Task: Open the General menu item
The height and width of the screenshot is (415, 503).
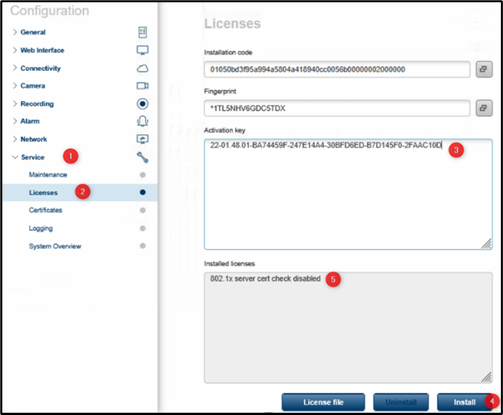Action: tap(33, 32)
